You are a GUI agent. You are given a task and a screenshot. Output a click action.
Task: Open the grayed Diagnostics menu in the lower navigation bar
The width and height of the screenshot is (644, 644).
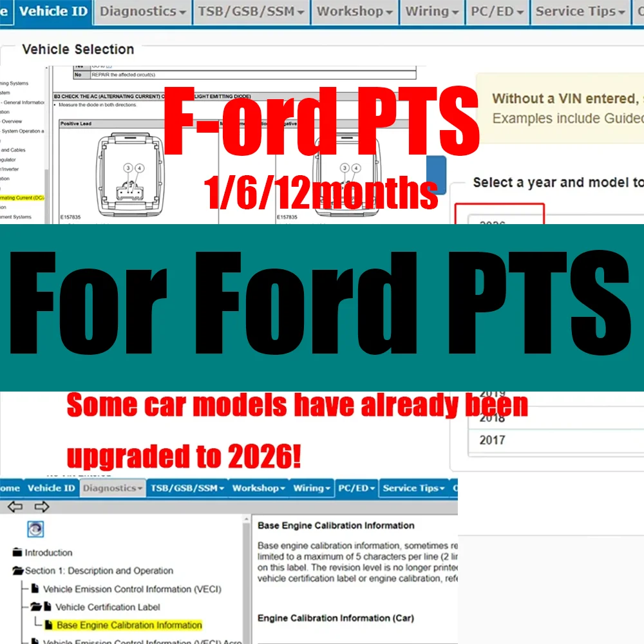point(113,488)
